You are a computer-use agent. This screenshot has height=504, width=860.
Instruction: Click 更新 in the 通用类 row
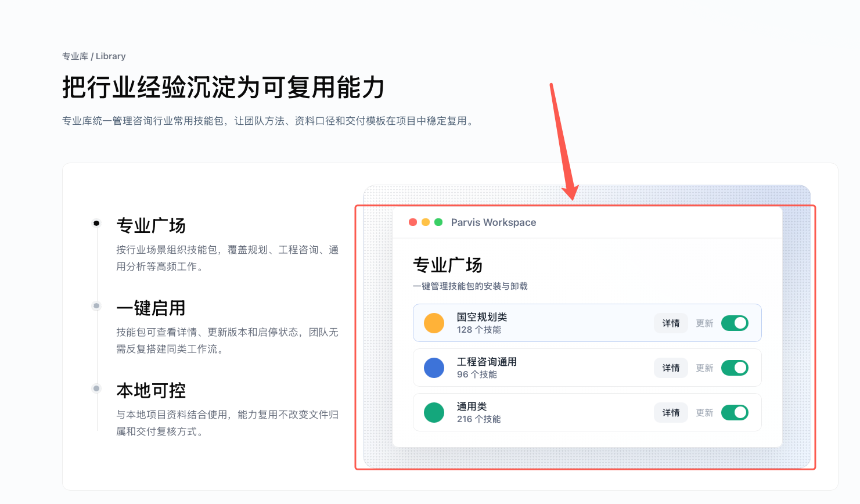coord(704,412)
